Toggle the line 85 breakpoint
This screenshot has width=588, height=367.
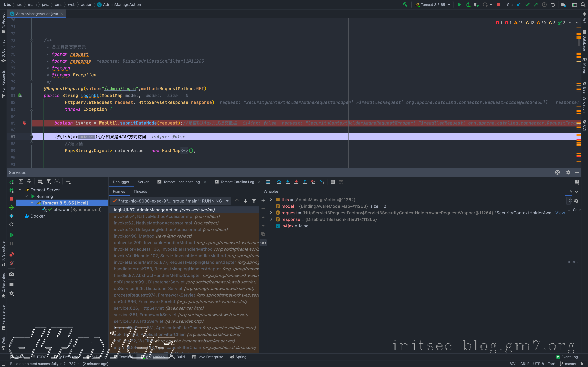[25, 123]
